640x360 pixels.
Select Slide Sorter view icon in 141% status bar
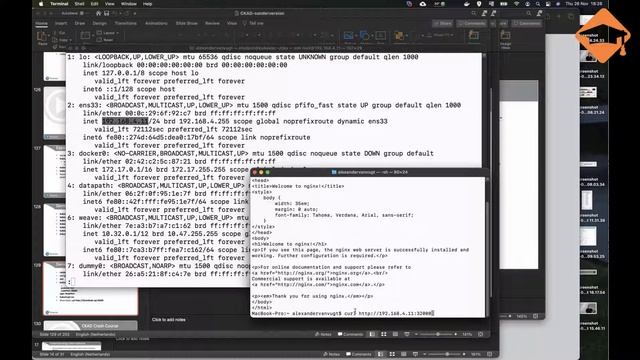coord(384,334)
